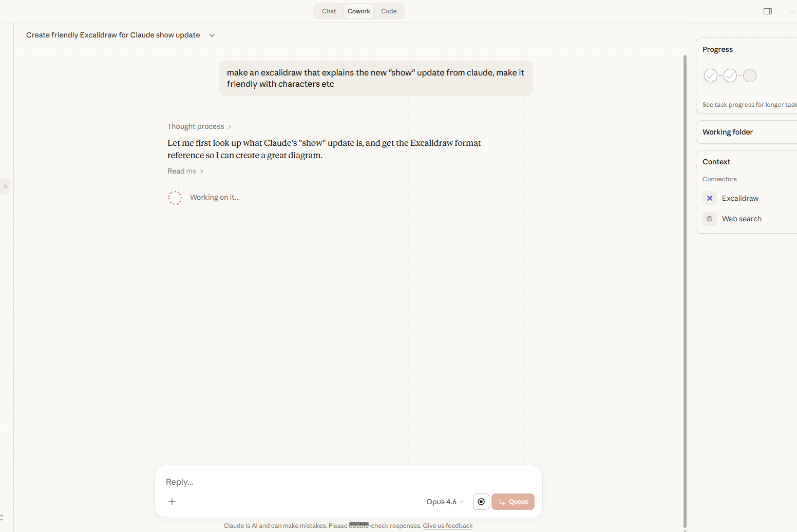Expand the Thought process section
797x532 pixels.
(199, 126)
